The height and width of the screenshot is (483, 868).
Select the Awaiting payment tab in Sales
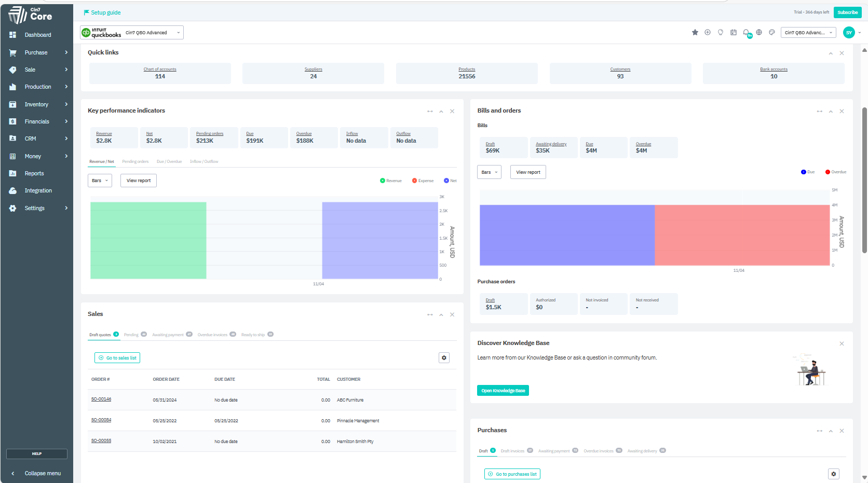pos(172,335)
